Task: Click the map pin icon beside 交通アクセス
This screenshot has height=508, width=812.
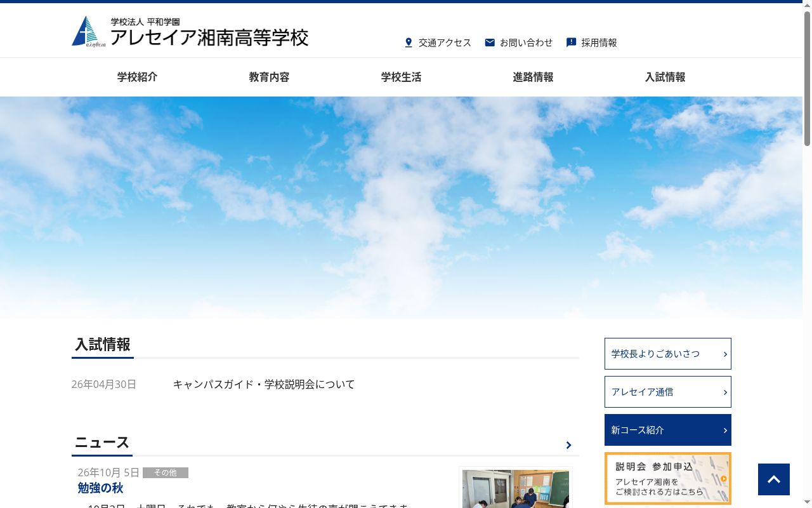Action: click(x=409, y=43)
